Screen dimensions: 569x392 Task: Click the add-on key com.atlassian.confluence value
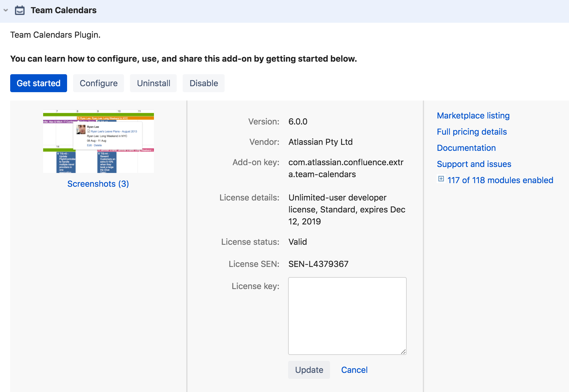click(346, 168)
